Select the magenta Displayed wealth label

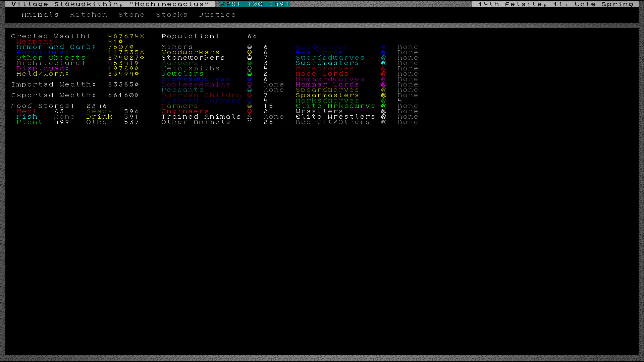click(43, 68)
